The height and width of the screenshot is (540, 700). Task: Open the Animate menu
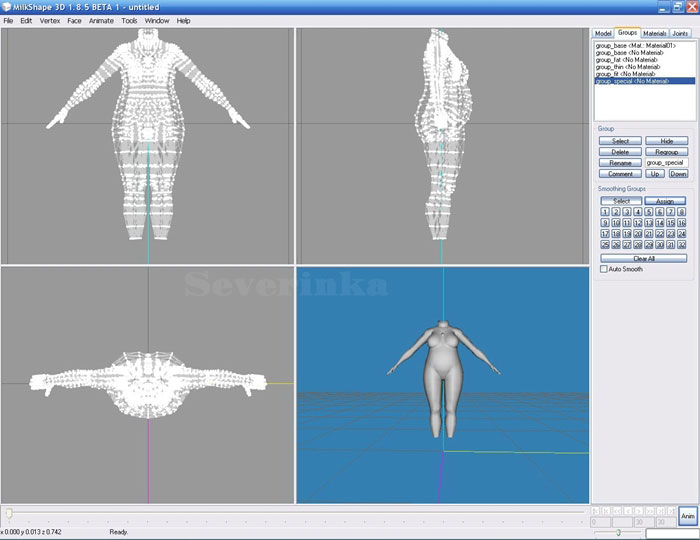(x=101, y=20)
